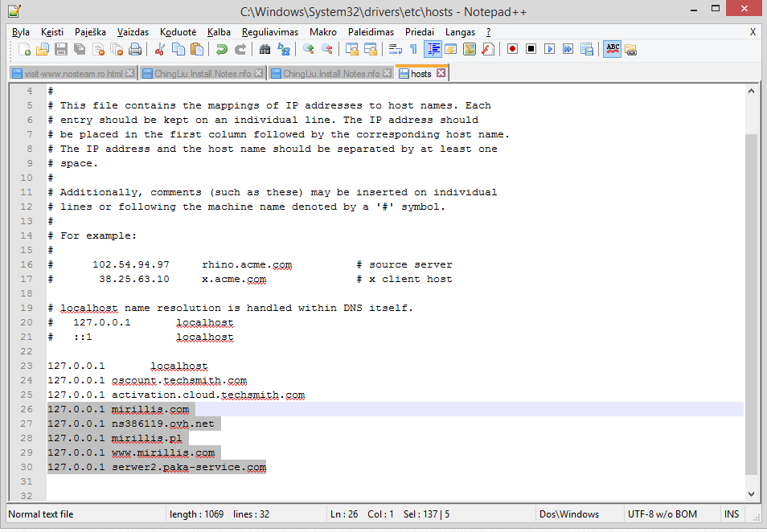Image resolution: width=767 pixels, height=532 pixels.
Task: Open the Vaizdas menu
Action: click(133, 32)
